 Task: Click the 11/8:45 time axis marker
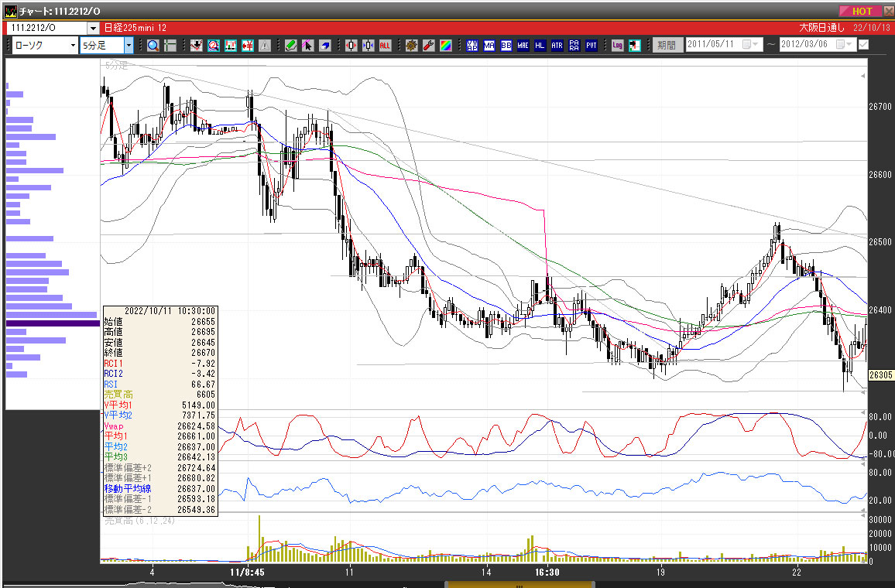[x=247, y=572]
